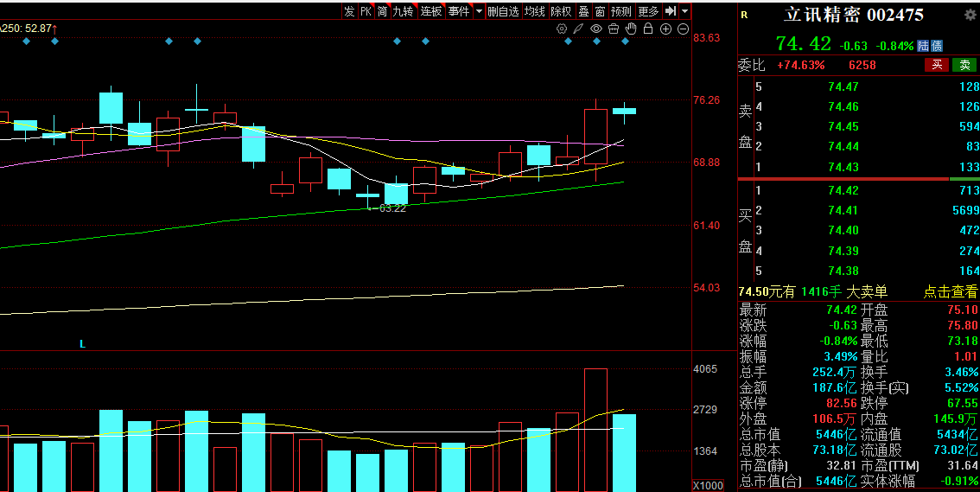
Task: Click the latest cyan candlestick
Action: (x=624, y=111)
